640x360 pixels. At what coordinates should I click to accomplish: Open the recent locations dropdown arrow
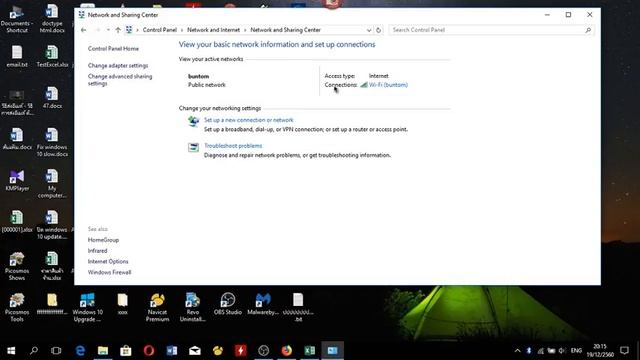108,30
